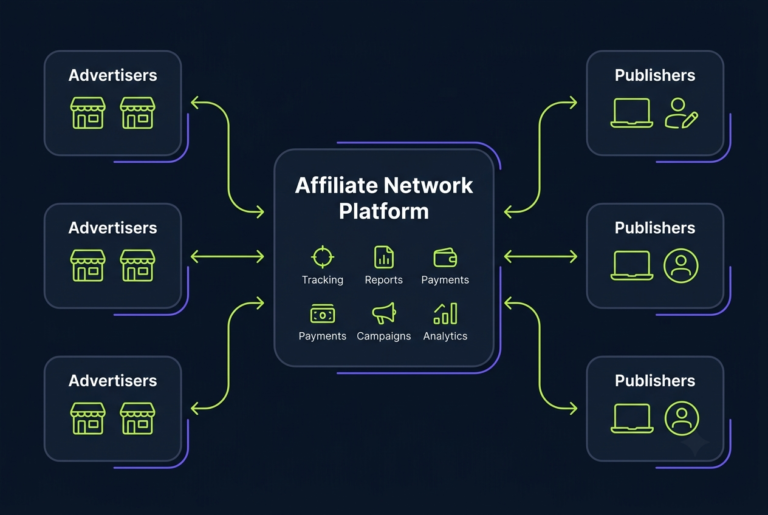Viewport: 768px width, 515px height.
Task: Click the 'Reports' label
Action: point(384,280)
